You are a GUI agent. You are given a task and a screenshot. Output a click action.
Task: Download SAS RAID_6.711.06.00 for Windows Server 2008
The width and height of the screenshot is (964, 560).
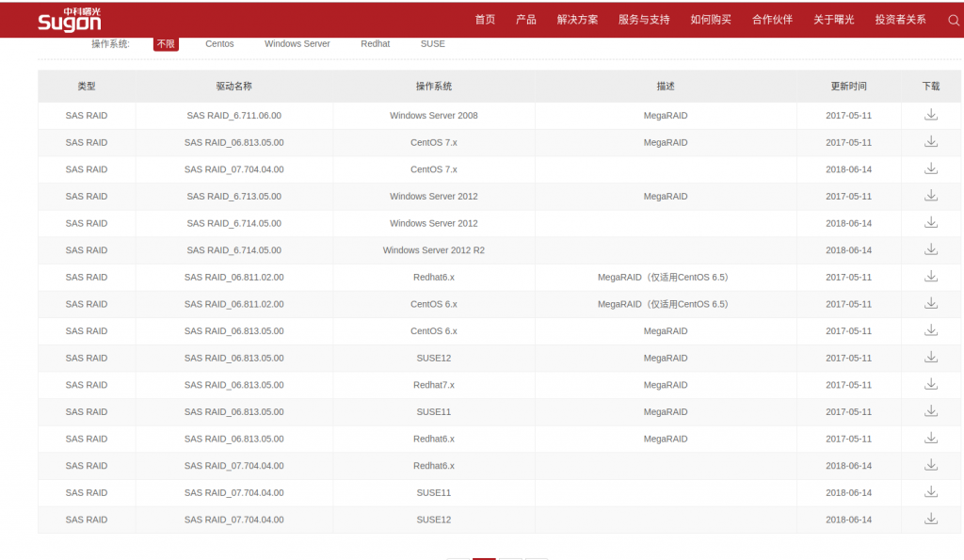point(930,115)
